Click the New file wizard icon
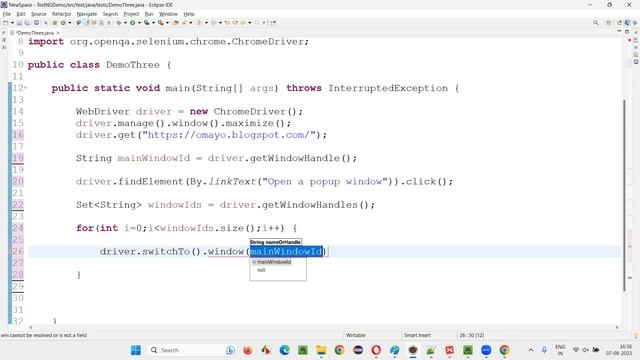 point(6,23)
